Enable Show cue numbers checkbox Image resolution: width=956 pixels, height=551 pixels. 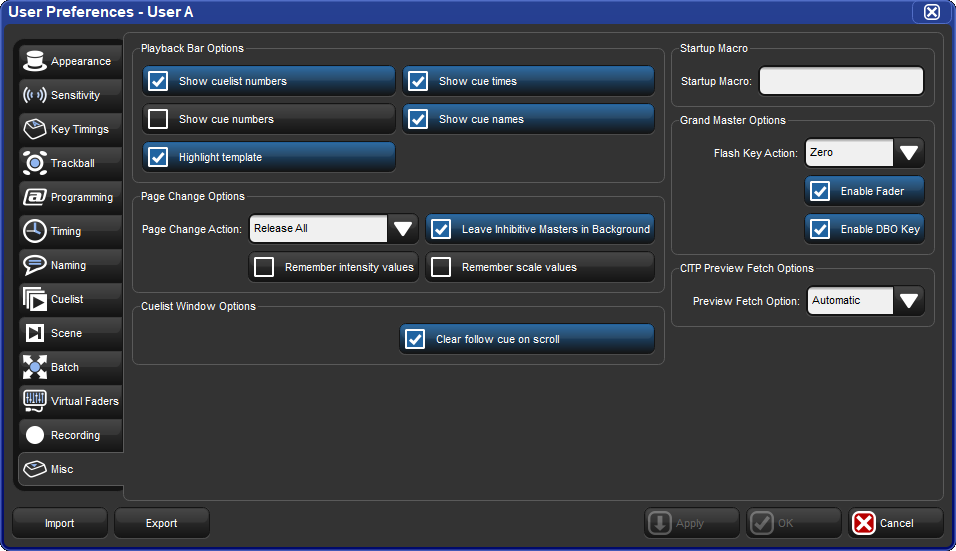(159, 119)
